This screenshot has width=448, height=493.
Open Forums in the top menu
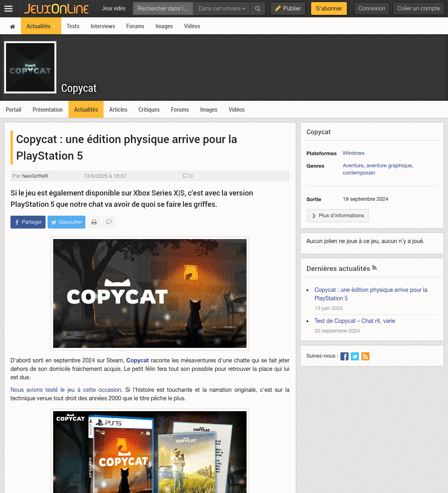coord(135,26)
